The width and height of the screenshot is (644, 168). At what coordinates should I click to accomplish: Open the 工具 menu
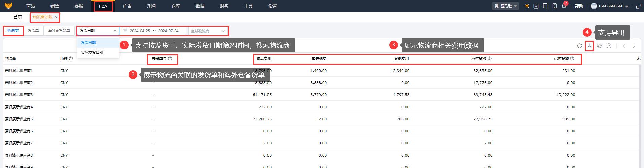click(x=248, y=6)
